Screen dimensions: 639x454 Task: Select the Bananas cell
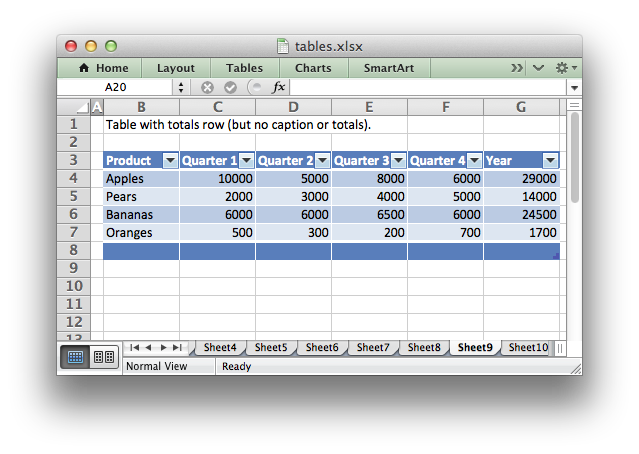click(141, 214)
